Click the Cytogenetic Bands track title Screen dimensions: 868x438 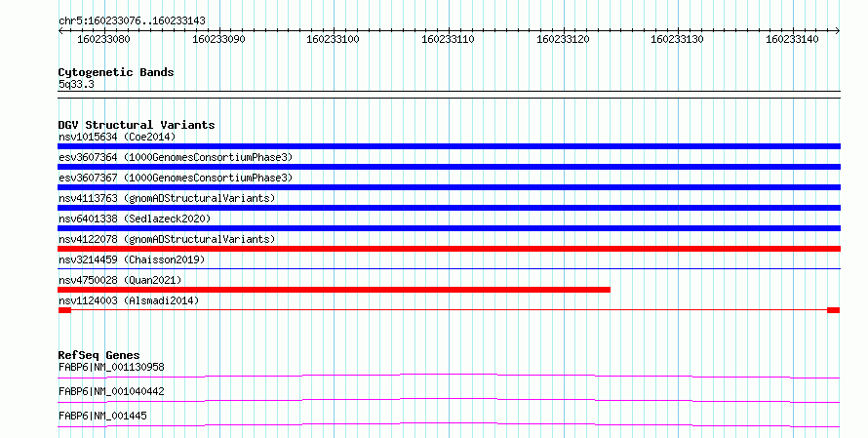point(116,72)
